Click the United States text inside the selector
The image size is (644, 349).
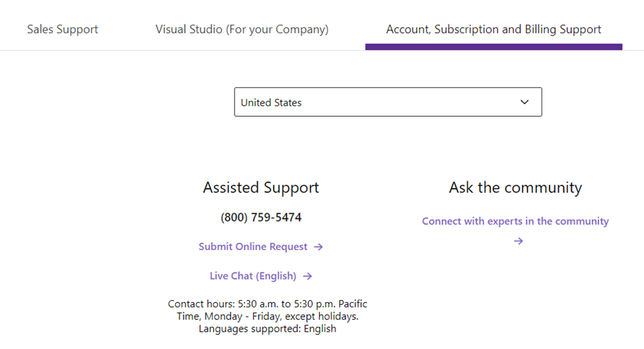click(x=271, y=102)
